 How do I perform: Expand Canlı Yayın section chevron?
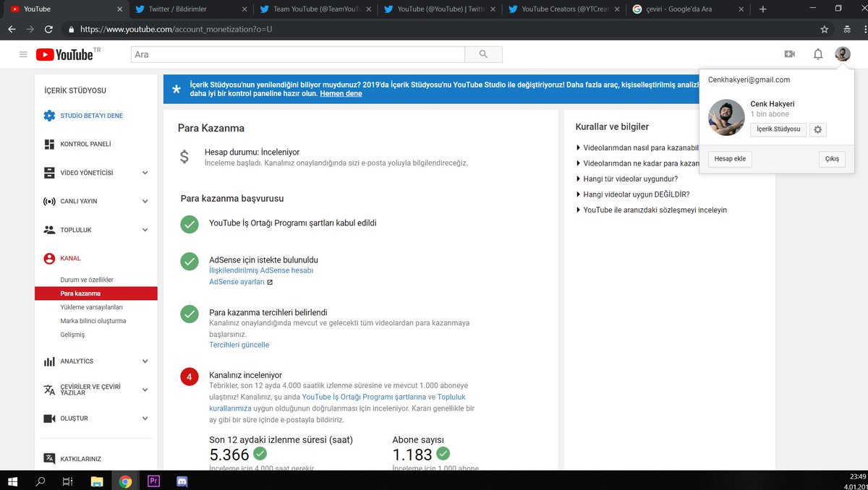tap(145, 201)
